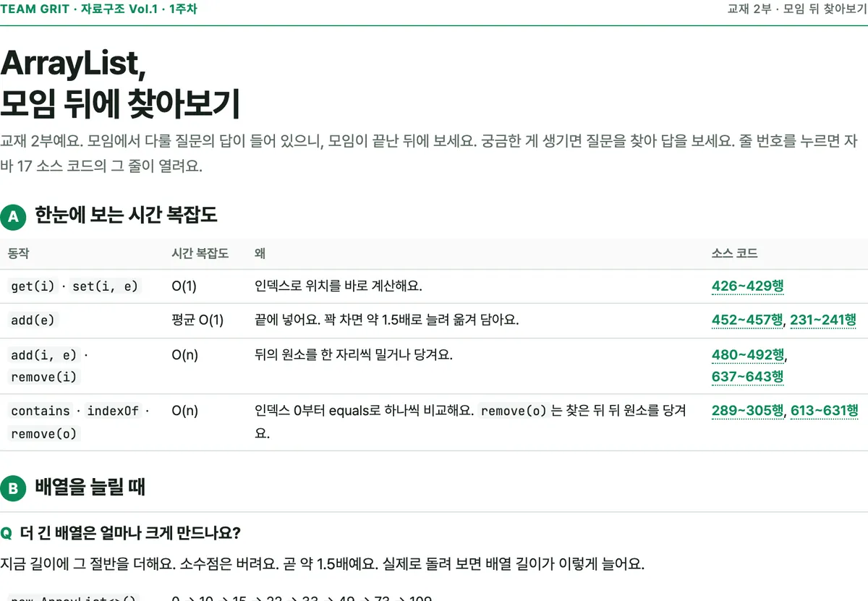Screen dimensions: 868x601
Task: Click the inline remove(o) chip in explanation
Action: 514,411
